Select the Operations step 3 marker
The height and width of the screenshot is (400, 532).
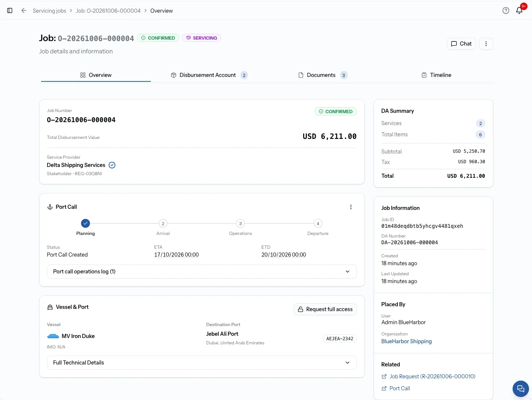(x=240, y=223)
